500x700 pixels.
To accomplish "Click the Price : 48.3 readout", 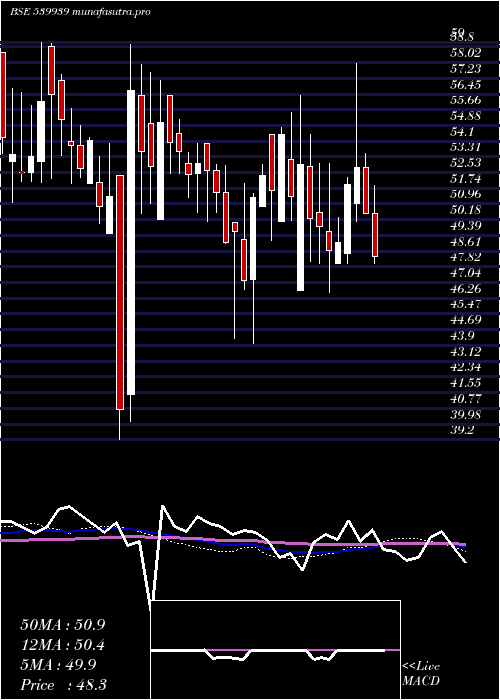I will pyautogui.click(x=63, y=684).
